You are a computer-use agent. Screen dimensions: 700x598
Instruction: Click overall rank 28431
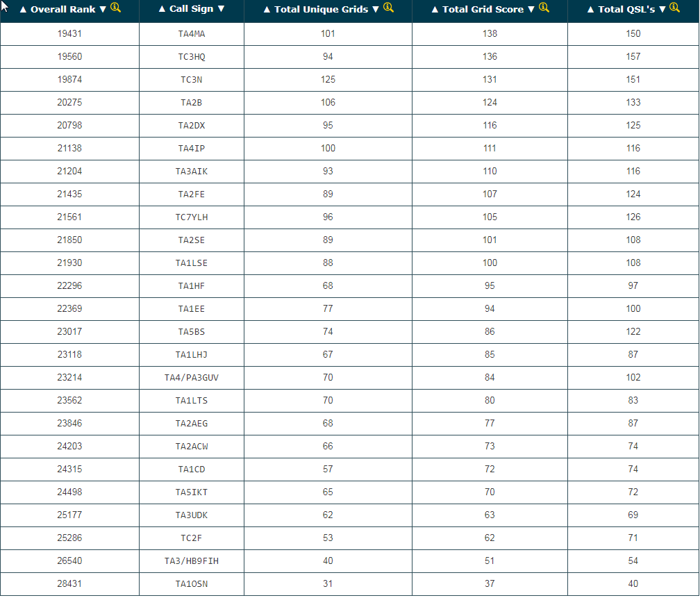click(69, 583)
